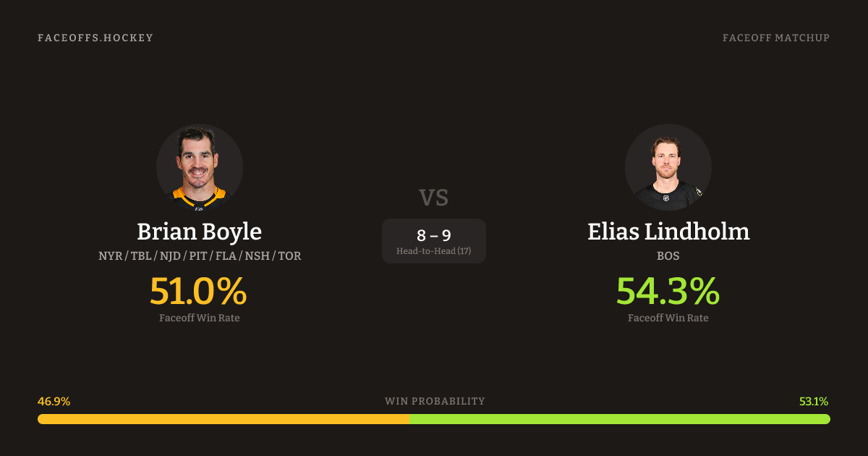
Task: Select the WIN PROBABILITY label
Action: 435,401
